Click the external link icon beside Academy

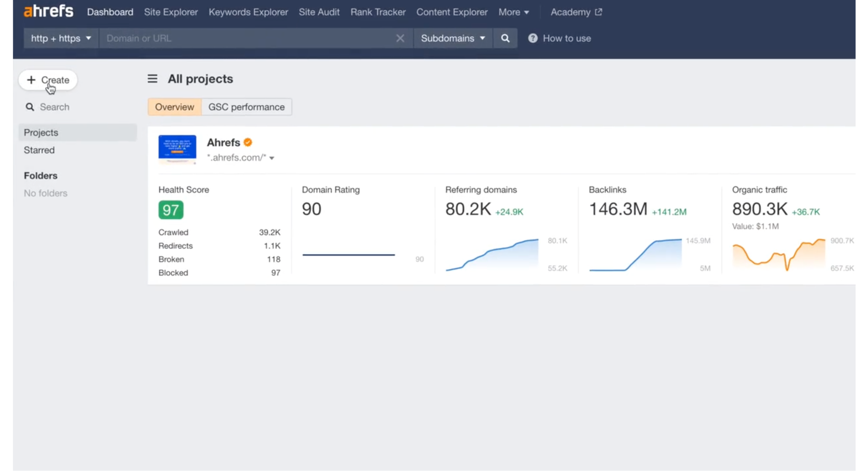coord(598,12)
